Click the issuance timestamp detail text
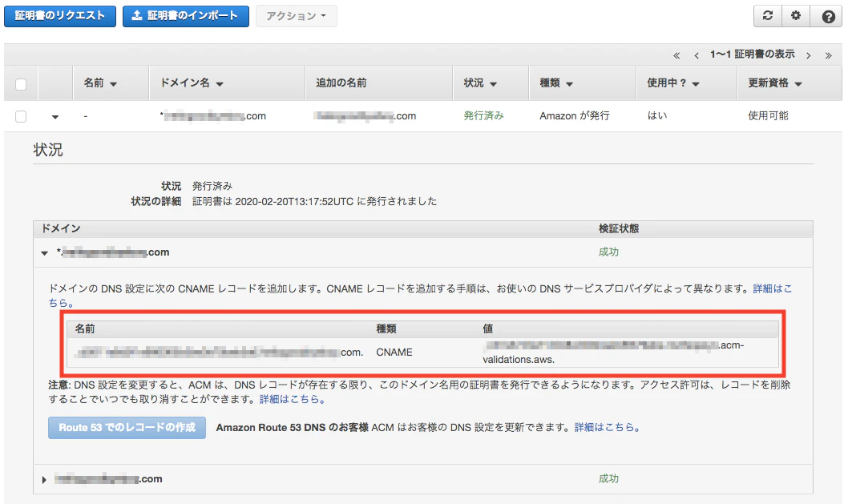 (x=315, y=202)
